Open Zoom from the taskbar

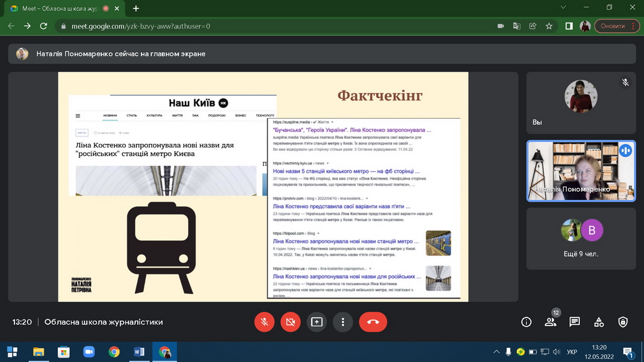click(x=89, y=352)
